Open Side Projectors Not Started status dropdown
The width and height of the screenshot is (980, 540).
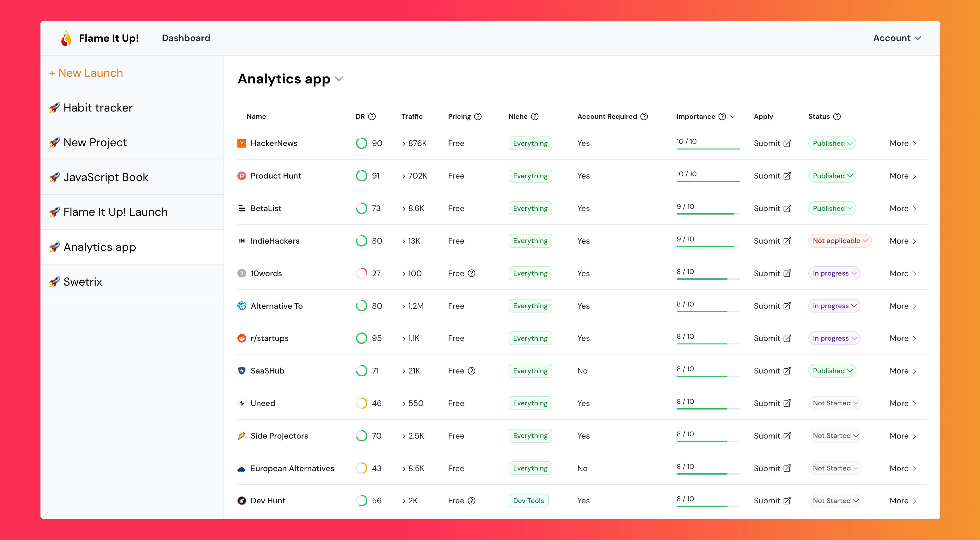835,436
